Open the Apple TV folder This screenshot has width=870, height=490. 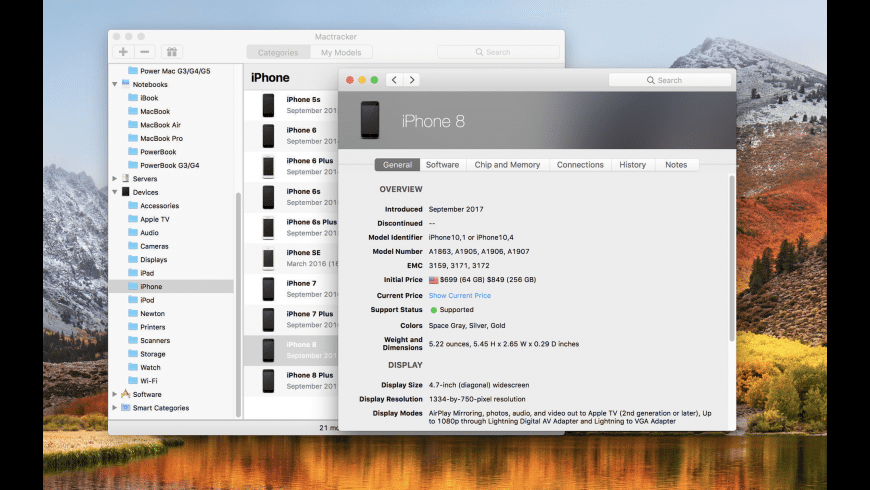149,219
